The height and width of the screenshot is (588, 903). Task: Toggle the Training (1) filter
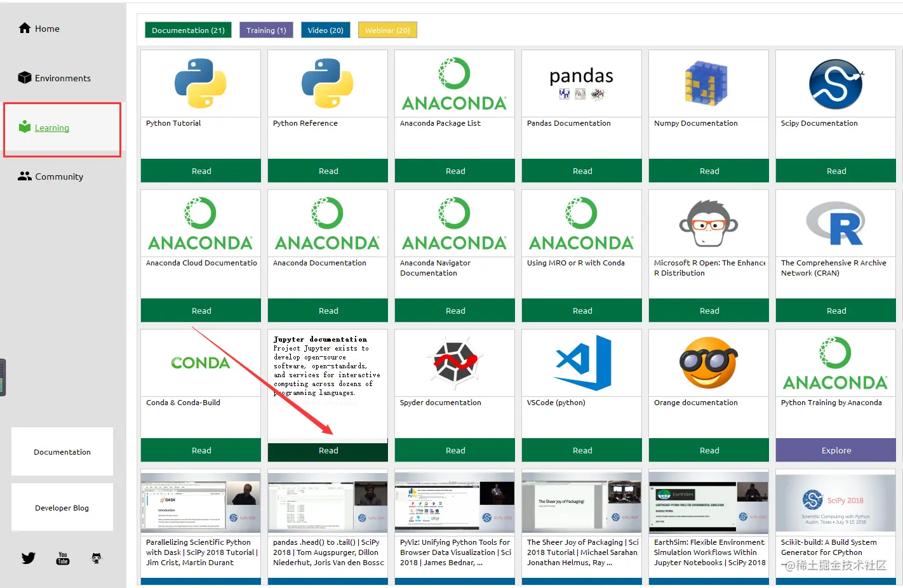[x=266, y=30]
